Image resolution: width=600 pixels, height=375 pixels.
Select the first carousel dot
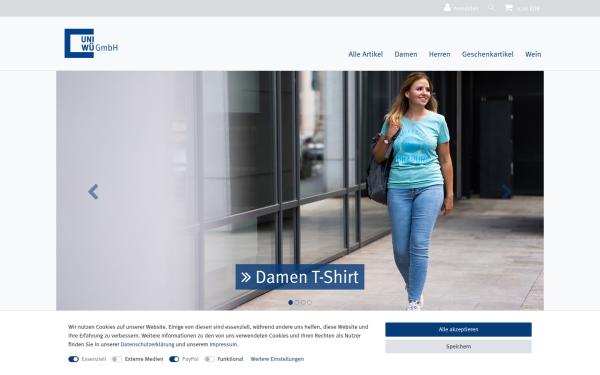point(290,302)
